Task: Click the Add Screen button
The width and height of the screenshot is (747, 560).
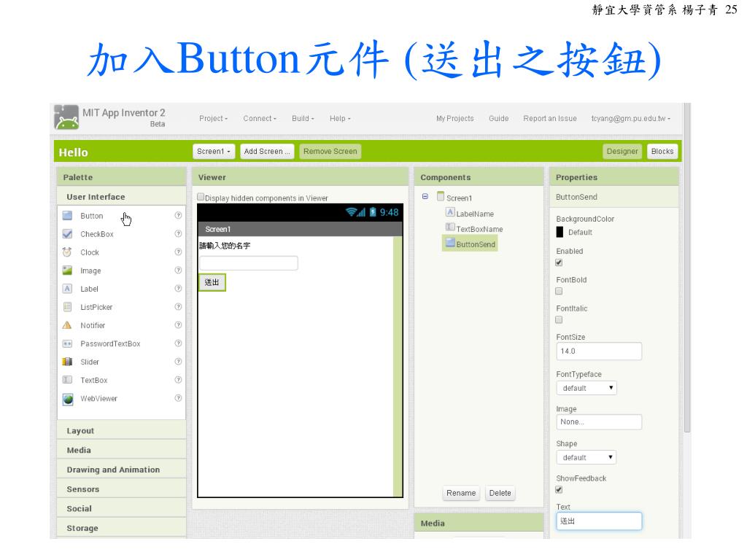Action: [267, 152]
